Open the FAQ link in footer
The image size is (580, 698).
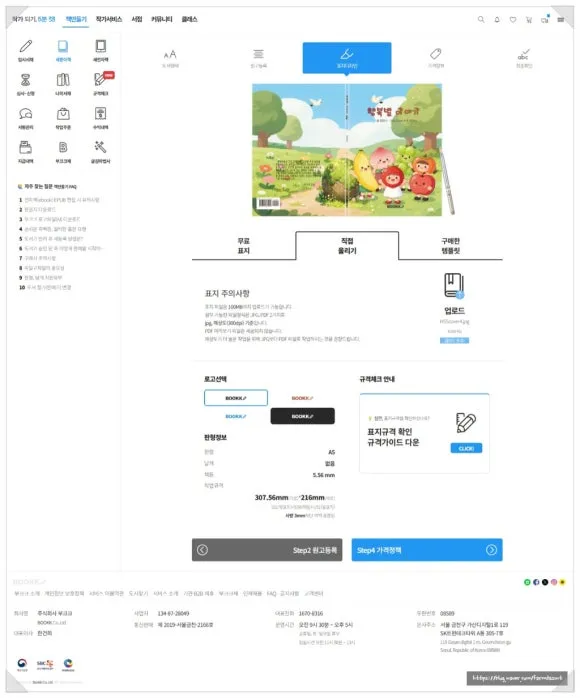[272, 593]
